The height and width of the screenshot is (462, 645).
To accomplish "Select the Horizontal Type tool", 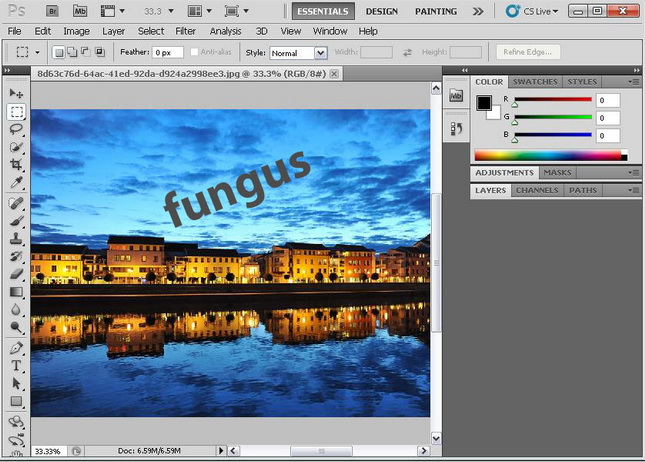I will tap(16, 366).
